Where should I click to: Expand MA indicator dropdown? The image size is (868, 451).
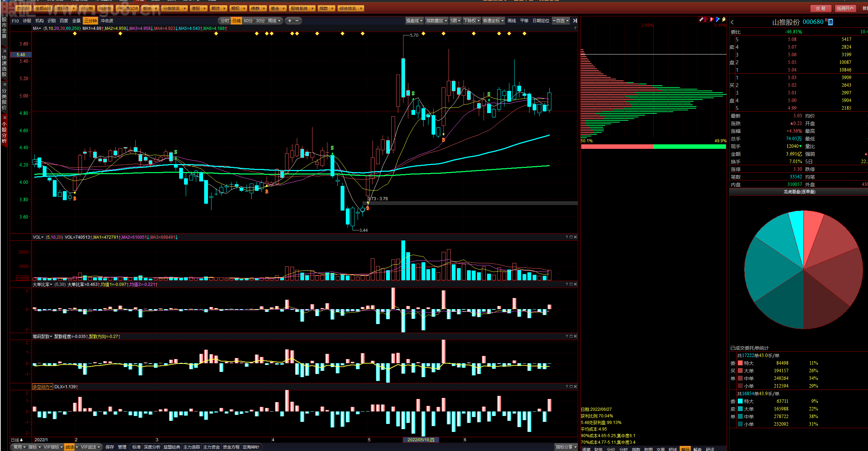point(37,28)
